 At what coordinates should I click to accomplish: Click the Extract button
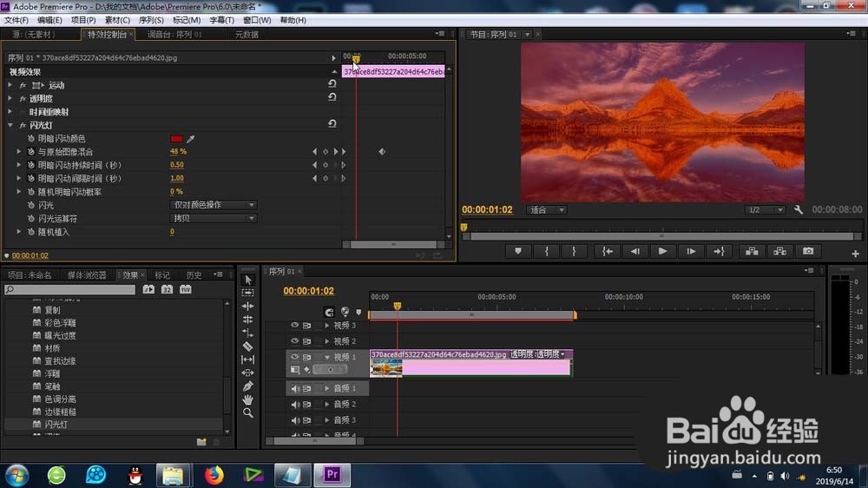[x=780, y=252]
